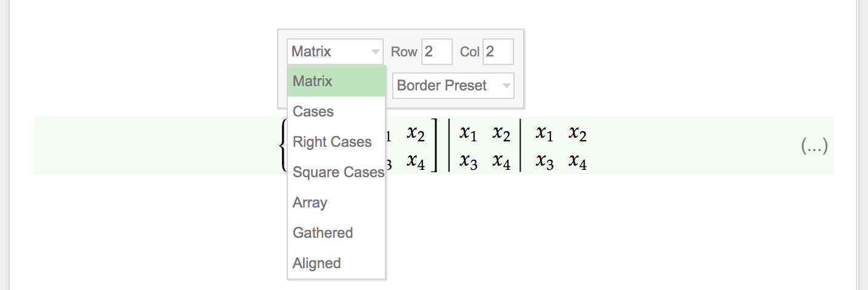Pick the Right Cases option
The width and height of the screenshot is (868, 290).
point(336,142)
